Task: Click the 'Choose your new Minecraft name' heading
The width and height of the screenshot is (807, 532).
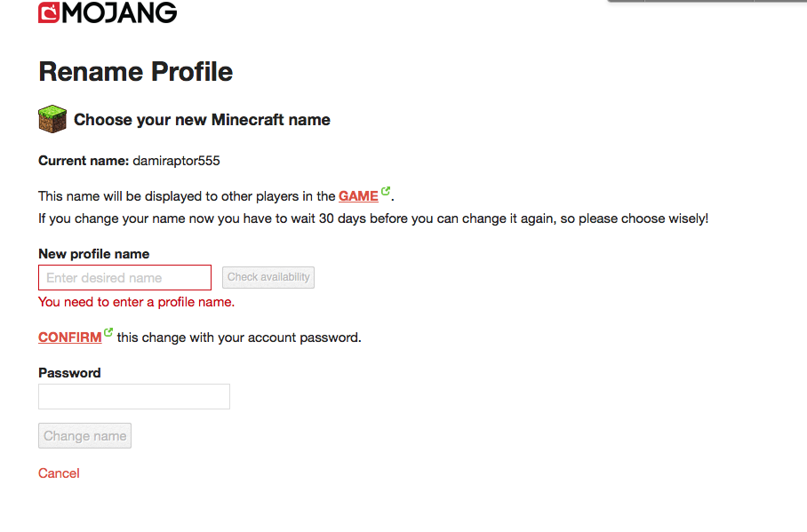Action: click(x=202, y=119)
